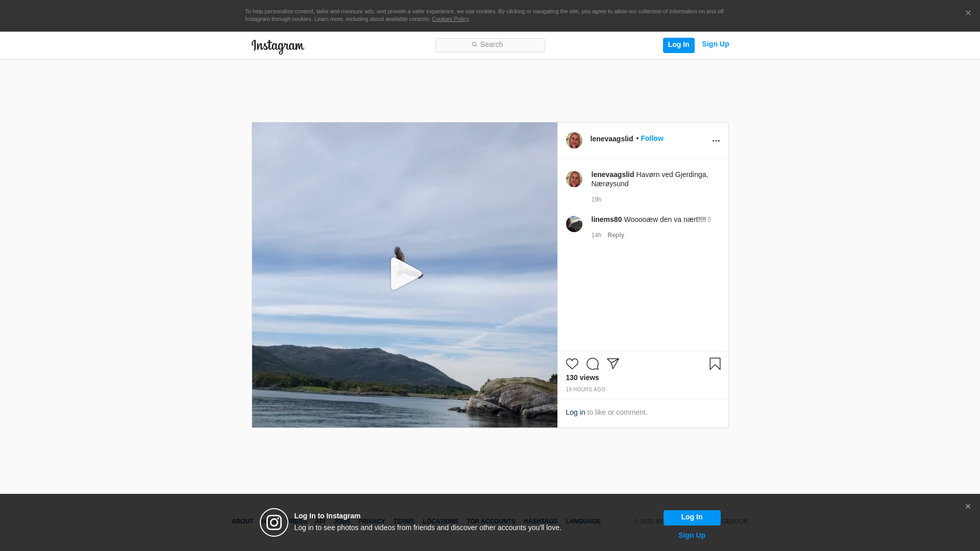Share the post with paper plane icon
The height and width of the screenshot is (551, 980).
click(x=612, y=364)
